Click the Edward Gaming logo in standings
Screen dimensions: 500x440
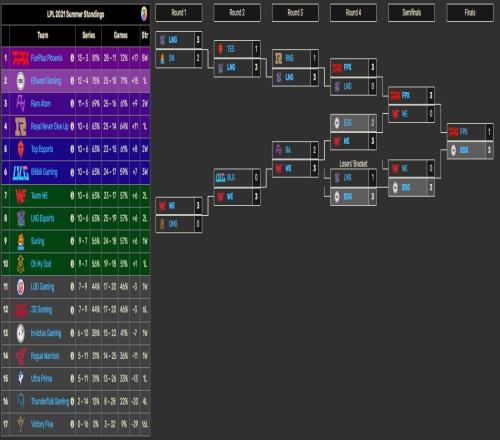21,81
